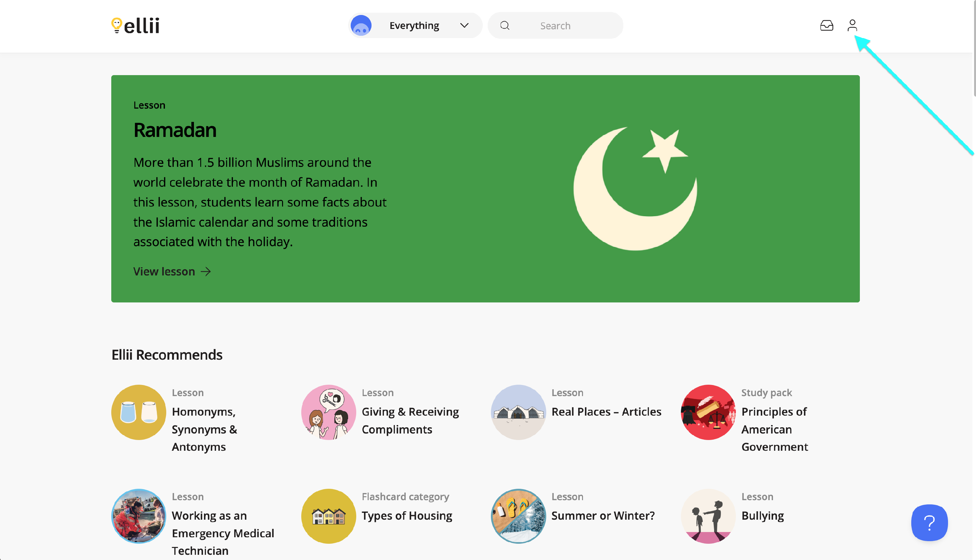This screenshot has height=560, width=976.
Task: Open the Bullying lesson
Action: click(x=762, y=515)
